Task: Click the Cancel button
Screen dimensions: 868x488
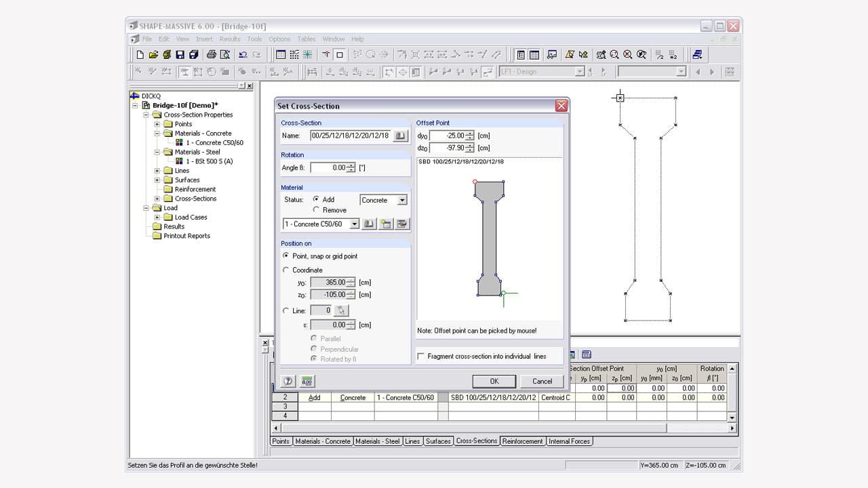Action: (x=542, y=381)
